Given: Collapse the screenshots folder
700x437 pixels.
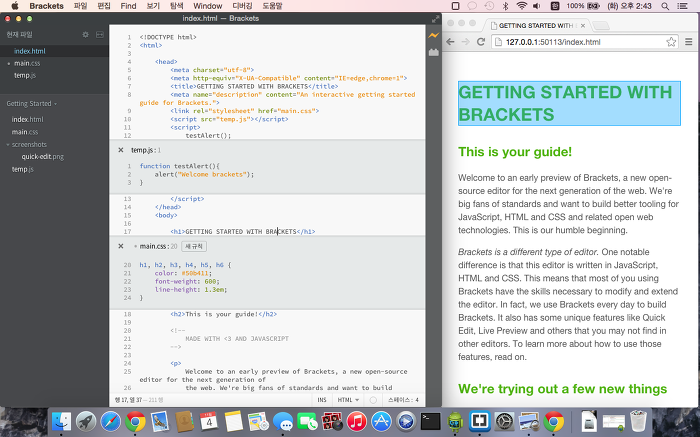Looking at the screenshot, I should [29, 144].
